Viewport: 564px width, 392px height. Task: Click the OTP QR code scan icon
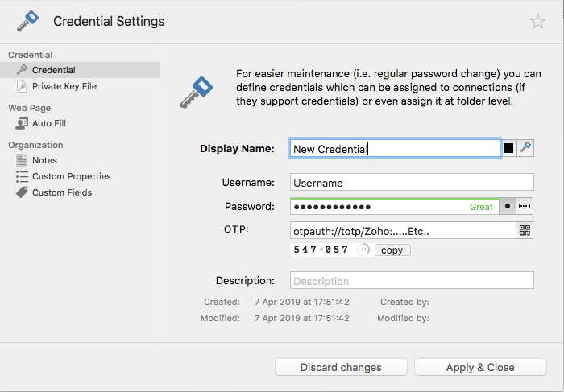tap(525, 230)
